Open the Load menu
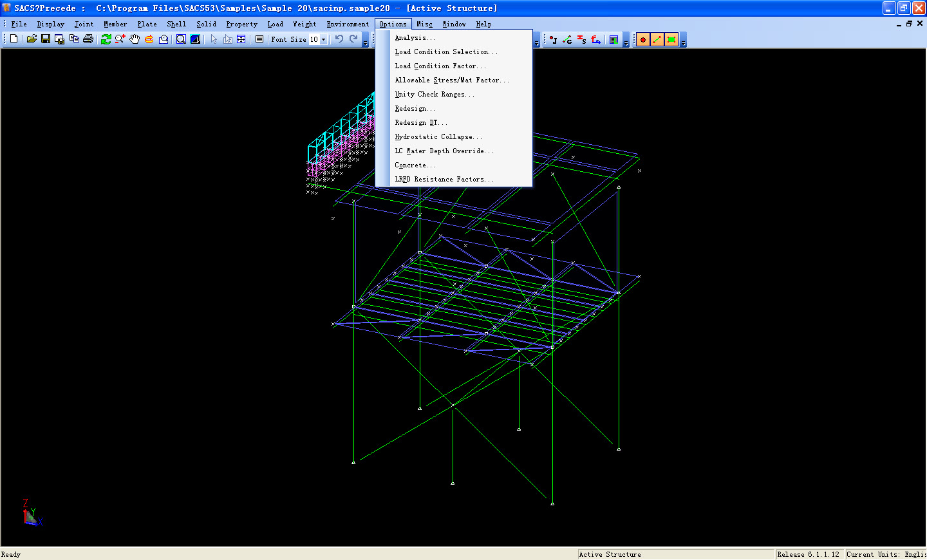Screen dimensions: 927x560 coord(275,24)
